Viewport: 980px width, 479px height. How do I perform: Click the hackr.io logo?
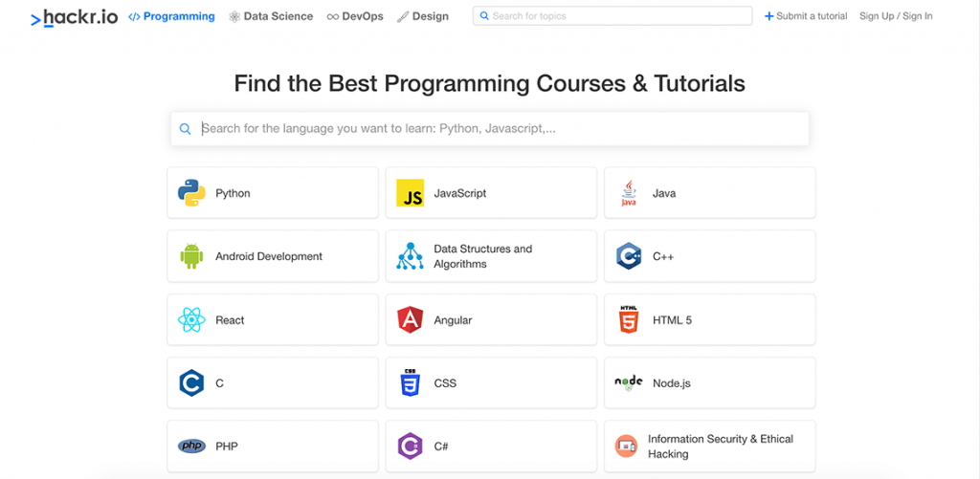(75, 17)
